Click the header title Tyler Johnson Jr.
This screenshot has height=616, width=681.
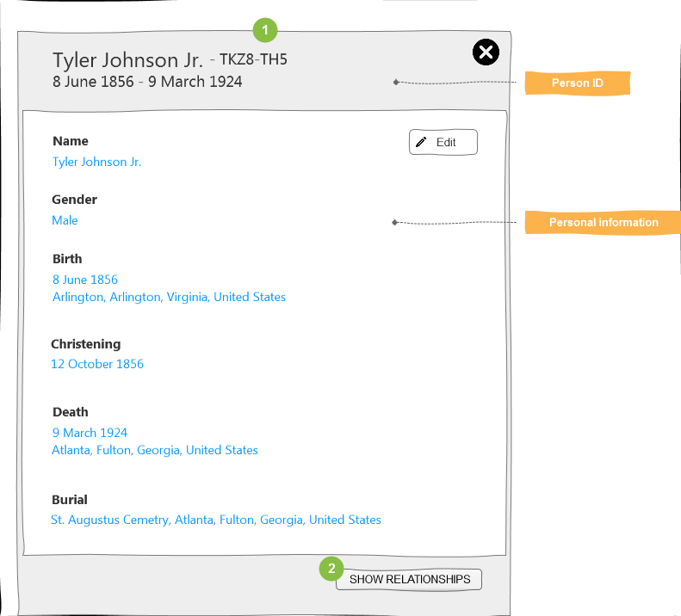click(127, 60)
